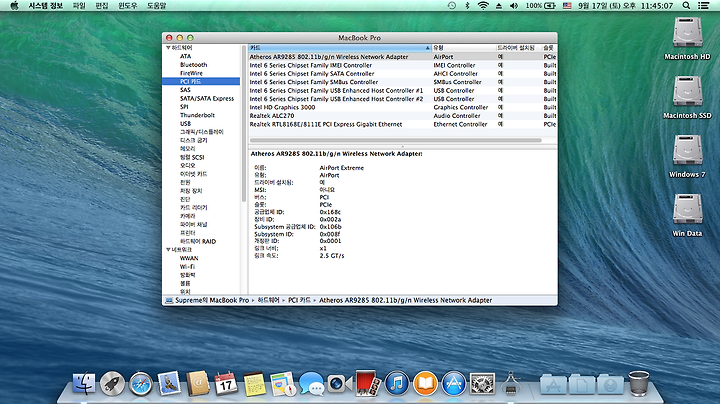
Task: Open Notification Center list icon
Action: click(703, 6)
